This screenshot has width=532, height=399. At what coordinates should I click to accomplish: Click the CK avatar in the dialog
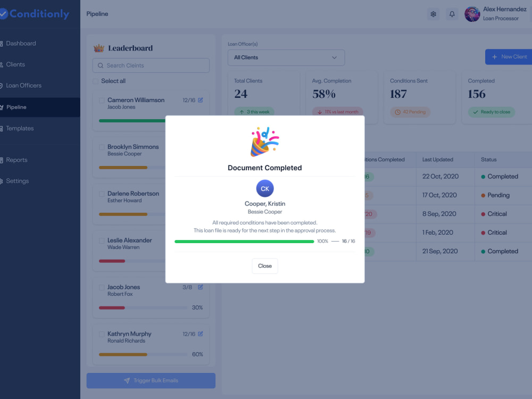(264, 189)
